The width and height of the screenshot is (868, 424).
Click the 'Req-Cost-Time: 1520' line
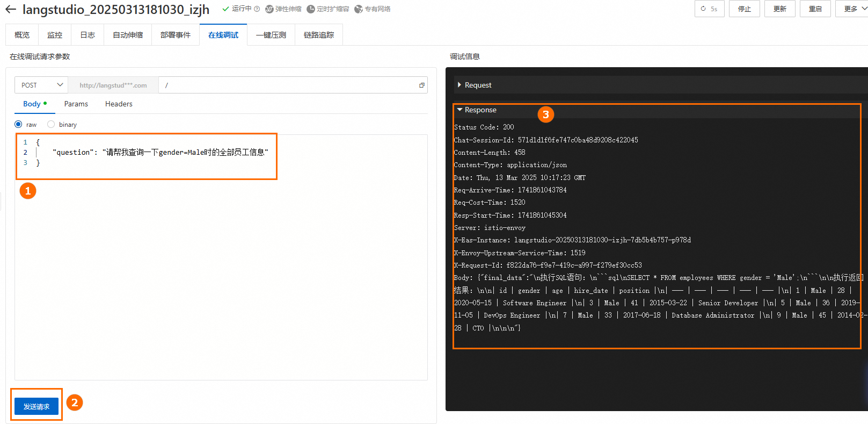click(x=490, y=203)
